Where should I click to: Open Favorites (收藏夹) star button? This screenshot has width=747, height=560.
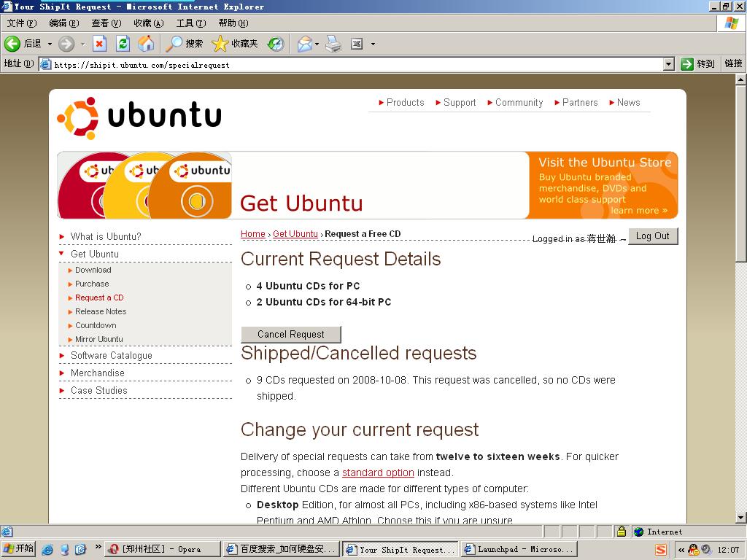pos(235,44)
